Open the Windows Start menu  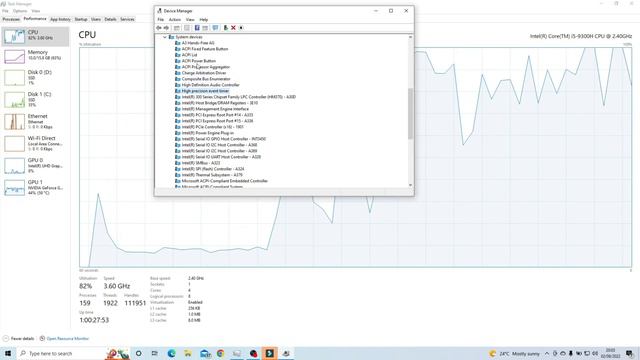(x=8, y=353)
